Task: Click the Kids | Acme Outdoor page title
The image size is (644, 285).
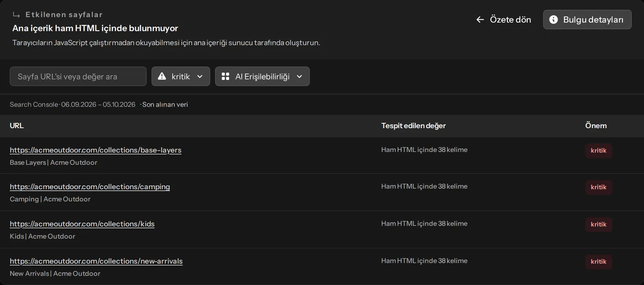Action: click(42, 236)
